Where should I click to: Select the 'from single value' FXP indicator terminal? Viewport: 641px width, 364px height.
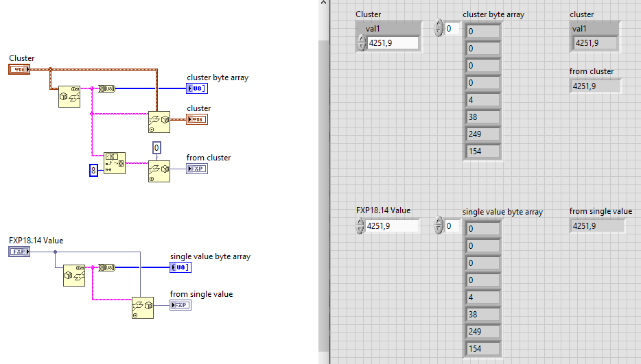pos(180,305)
